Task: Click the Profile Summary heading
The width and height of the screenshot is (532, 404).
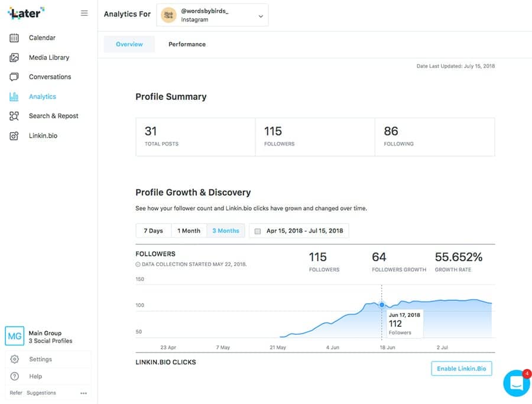Action: click(x=171, y=97)
